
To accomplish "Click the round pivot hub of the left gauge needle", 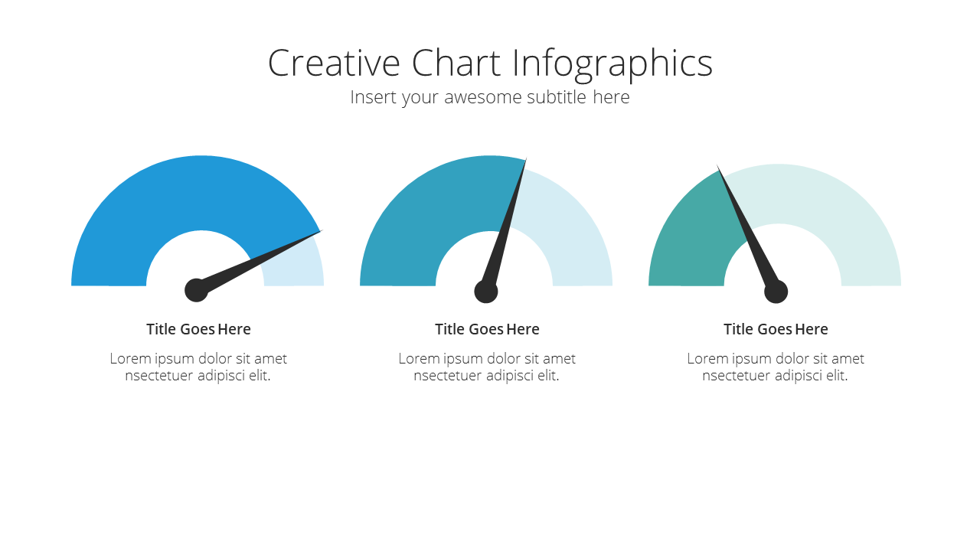I will pos(197,290).
